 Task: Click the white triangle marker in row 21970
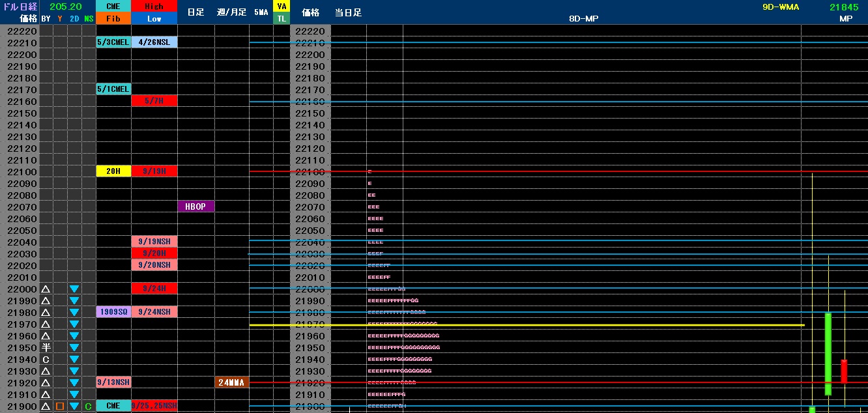click(46, 324)
